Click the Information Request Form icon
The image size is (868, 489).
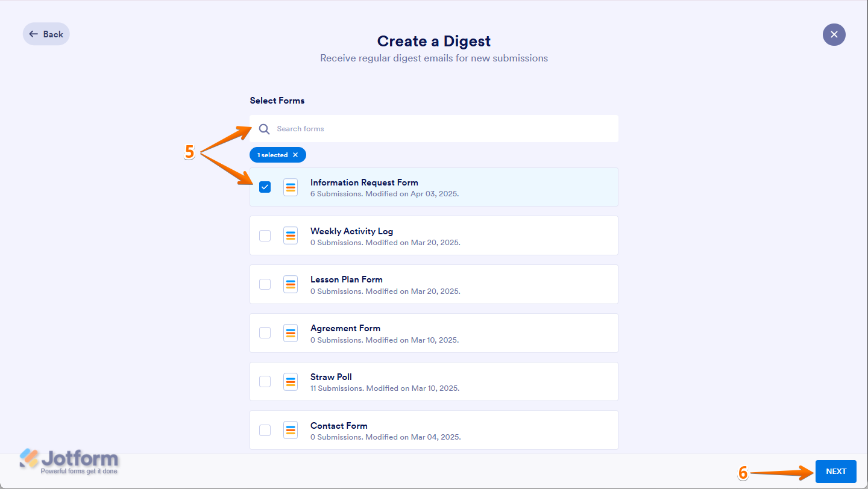(291, 187)
